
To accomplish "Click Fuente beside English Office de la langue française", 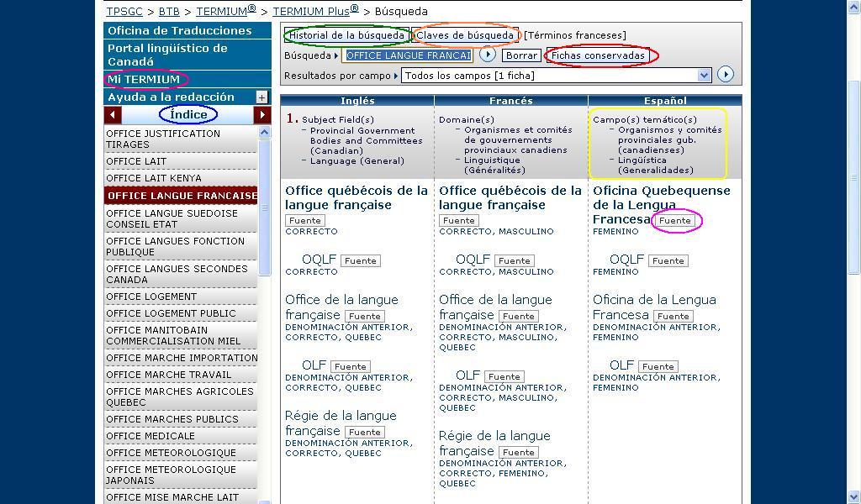I will 365,317.
